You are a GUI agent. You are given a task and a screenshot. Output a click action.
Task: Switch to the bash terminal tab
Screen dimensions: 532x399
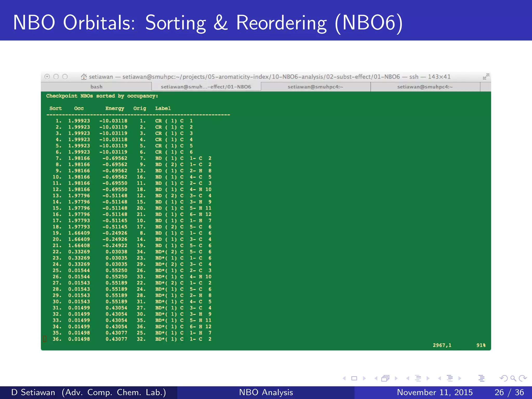pos(96,87)
